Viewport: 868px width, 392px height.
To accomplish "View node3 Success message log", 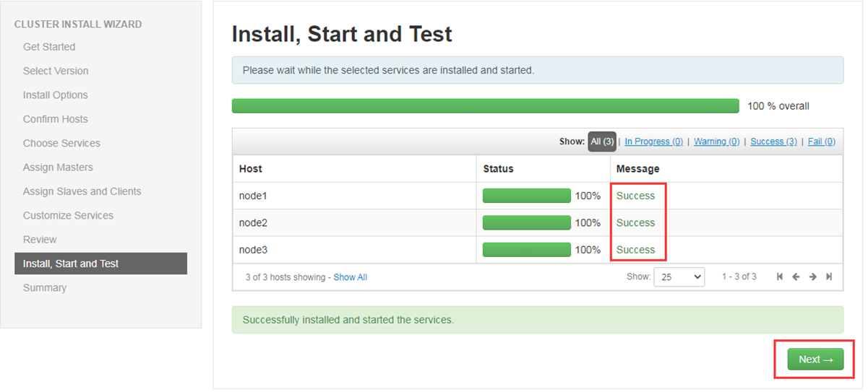I will [635, 250].
